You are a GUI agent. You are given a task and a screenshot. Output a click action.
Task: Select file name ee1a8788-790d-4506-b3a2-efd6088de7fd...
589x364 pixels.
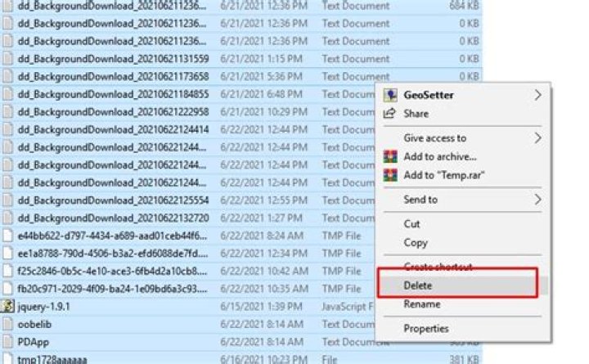point(113,254)
